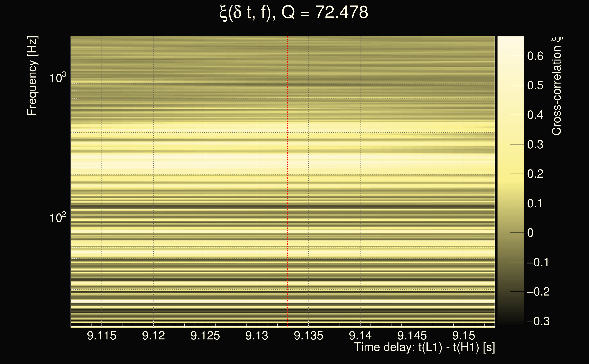This screenshot has height=364, width=589.
Task: Click the 0.3 colorbar tick label
Action: tap(535, 144)
